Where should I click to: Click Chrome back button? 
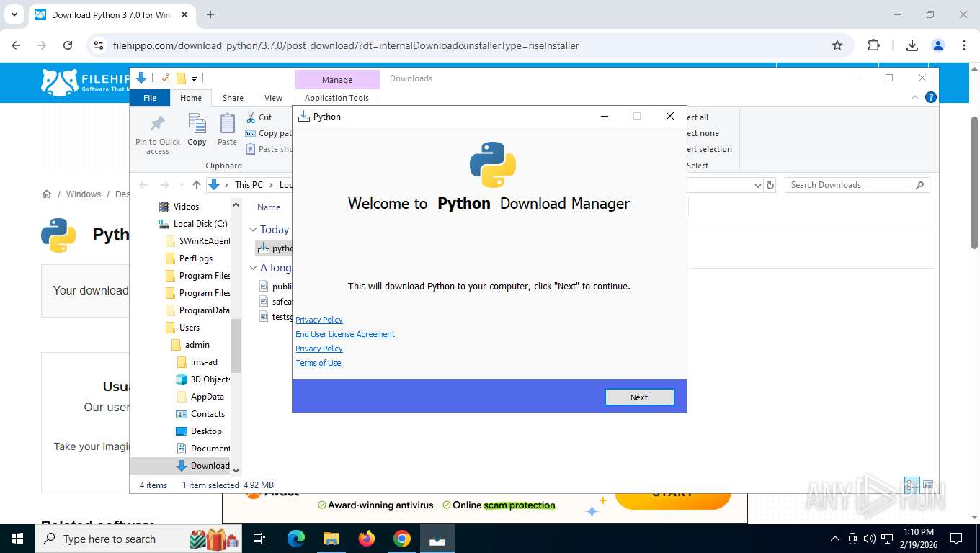tap(16, 45)
